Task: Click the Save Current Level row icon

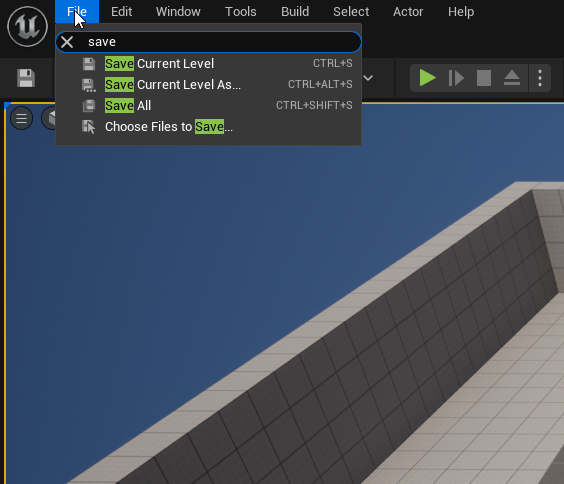Action: pyautogui.click(x=88, y=64)
